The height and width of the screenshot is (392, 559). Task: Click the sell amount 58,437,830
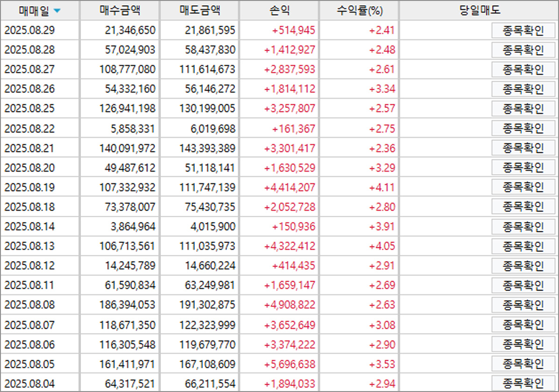(x=210, y=50)
